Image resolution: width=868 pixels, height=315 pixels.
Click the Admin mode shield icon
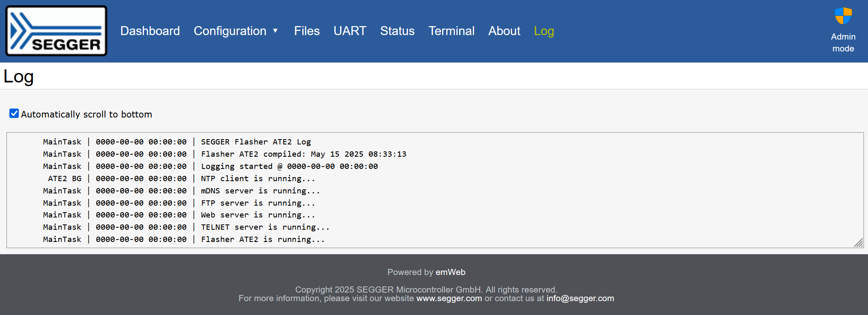pos(843,16)
